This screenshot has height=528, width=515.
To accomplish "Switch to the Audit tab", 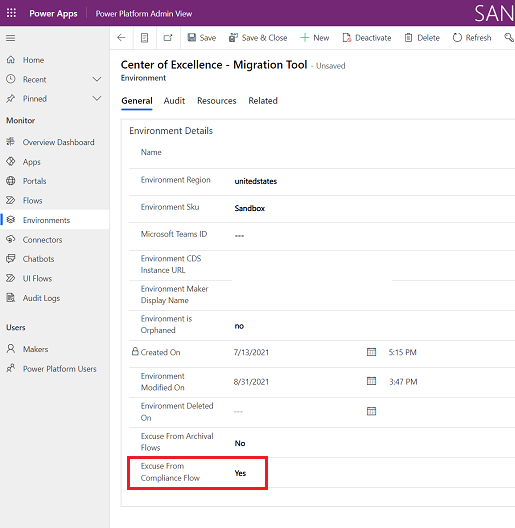I will 174,101.
